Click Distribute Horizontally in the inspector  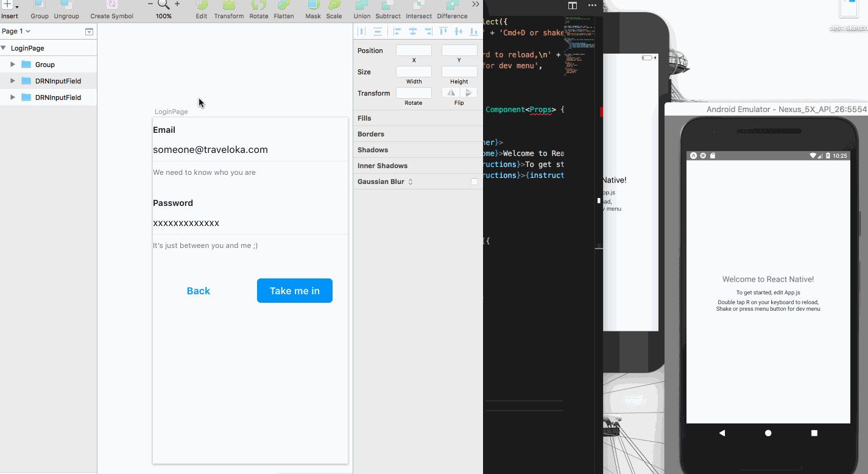362,31
